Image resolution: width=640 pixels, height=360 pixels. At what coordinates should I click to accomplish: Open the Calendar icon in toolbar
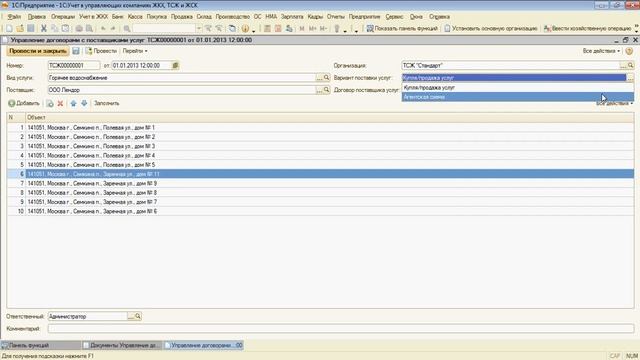278,29
